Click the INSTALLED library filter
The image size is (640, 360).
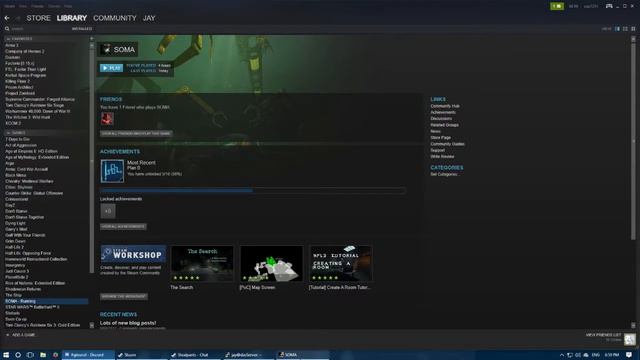(x=82, y=29)
